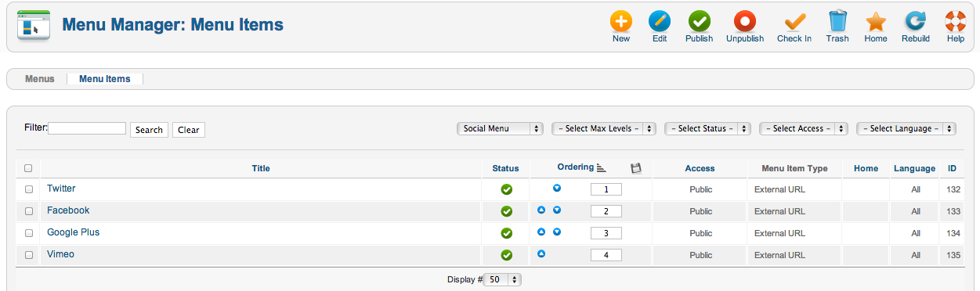Select all items via header checkbox

29,167
